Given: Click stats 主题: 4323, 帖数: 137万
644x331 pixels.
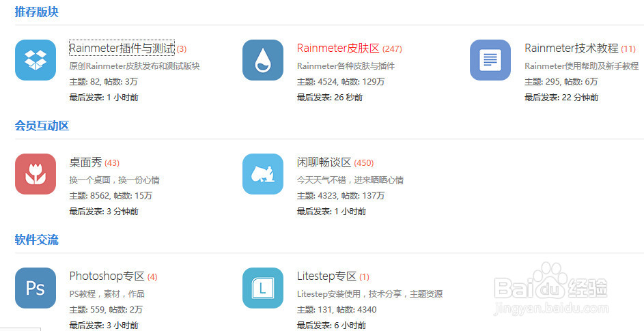Looking at the screenshot, I should point(341,196).
